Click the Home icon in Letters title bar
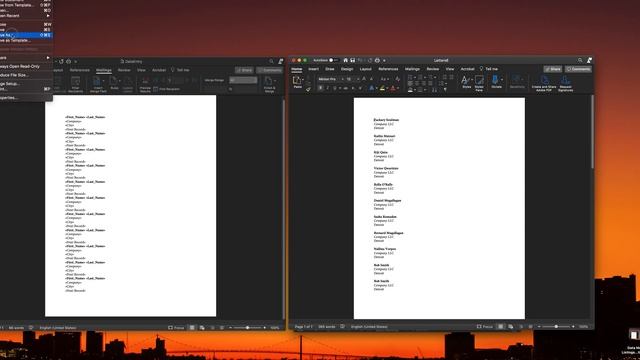Viewport: 640px width, 360px height. [345, 60]
